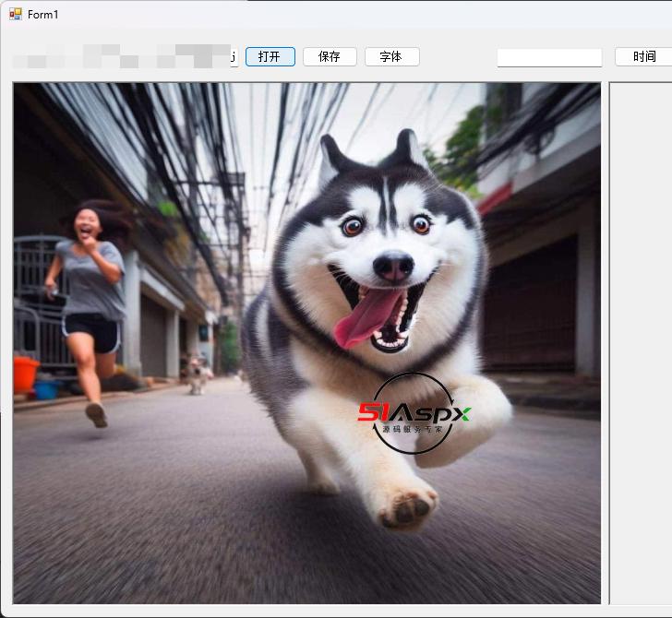Focus the empty text box beside 时间
The height and width of the screenshot is (618, 672).
coord(549,57)
